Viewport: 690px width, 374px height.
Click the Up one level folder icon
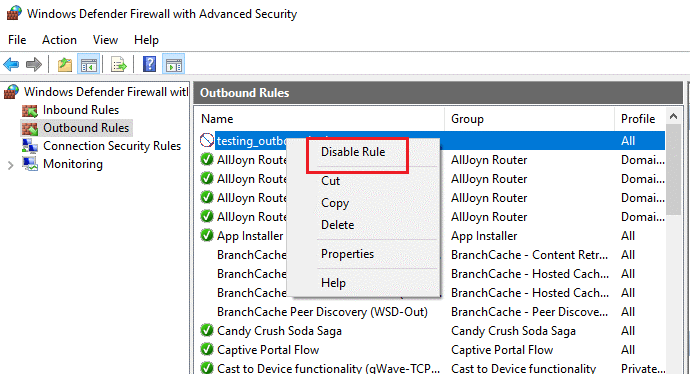[x=65, y=65]
